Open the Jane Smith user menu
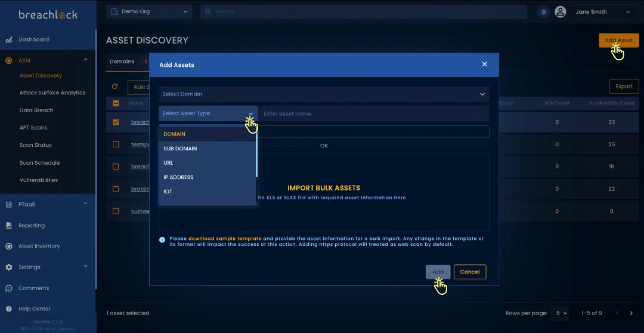This screenshot has width=644, height=333. [602, 12]
